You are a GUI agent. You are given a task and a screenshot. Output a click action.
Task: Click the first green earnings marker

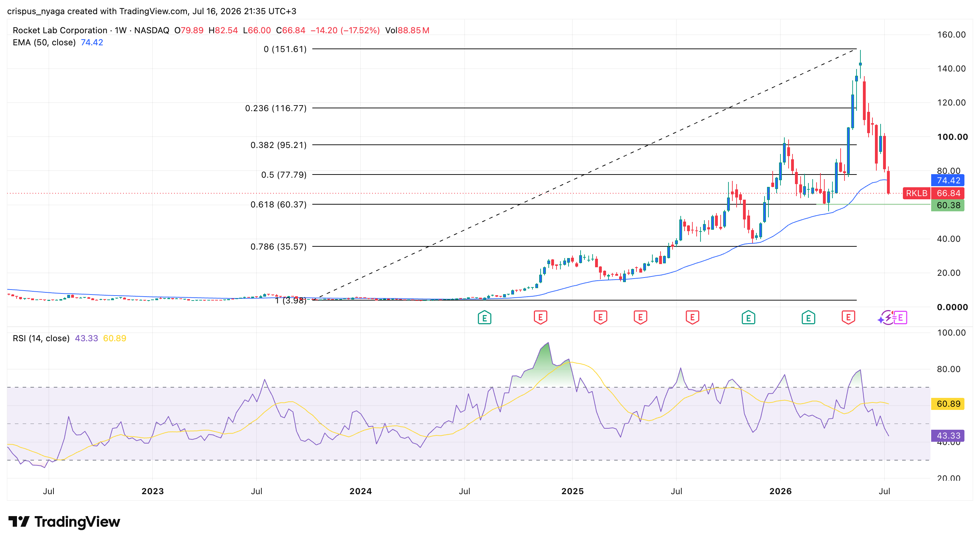484,318
